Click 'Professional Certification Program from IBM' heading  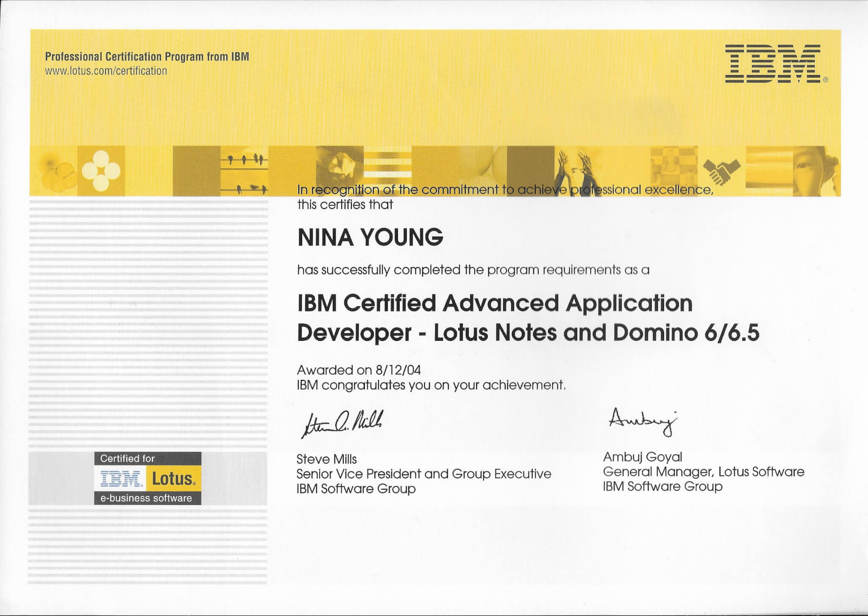point(147,56)
